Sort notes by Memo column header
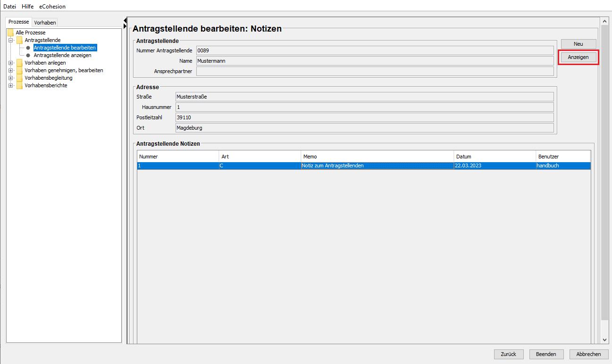This screenshot has width=612, height=364. point(377,157)
